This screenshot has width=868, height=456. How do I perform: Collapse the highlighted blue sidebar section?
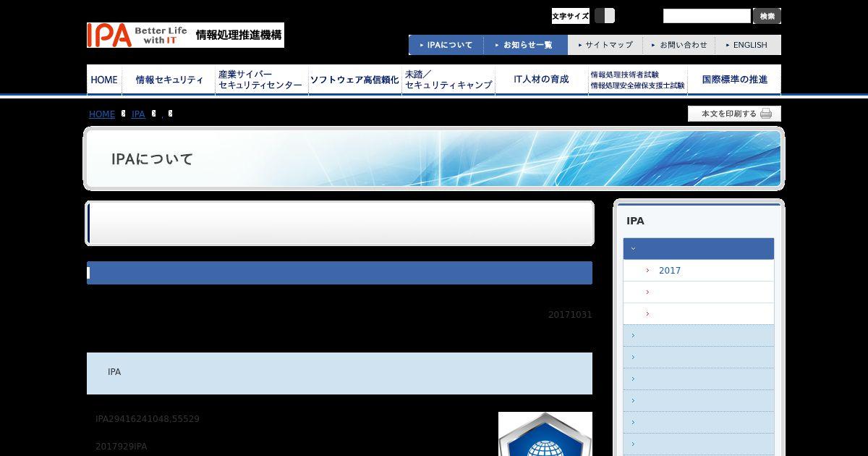coord(699,248)
